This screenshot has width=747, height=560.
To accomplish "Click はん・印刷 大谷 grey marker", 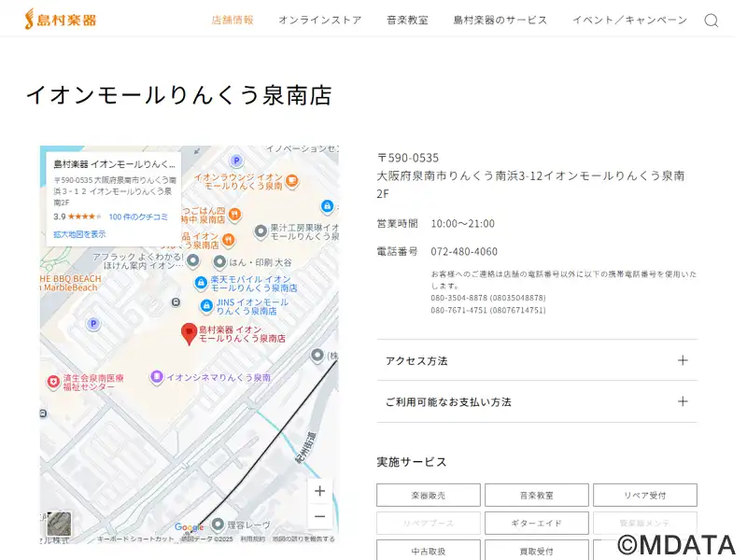I will click(x=219, y=262).
